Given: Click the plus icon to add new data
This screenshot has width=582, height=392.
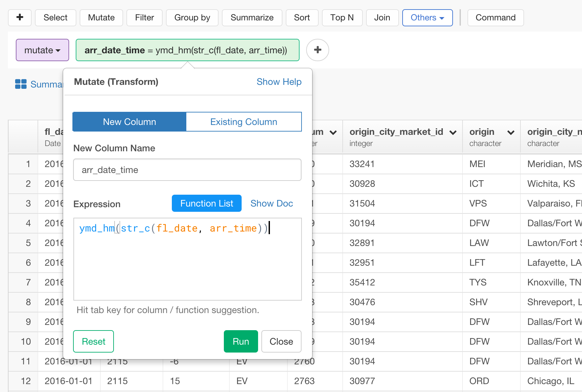Looking at the screenshot, I should [19, 17].
